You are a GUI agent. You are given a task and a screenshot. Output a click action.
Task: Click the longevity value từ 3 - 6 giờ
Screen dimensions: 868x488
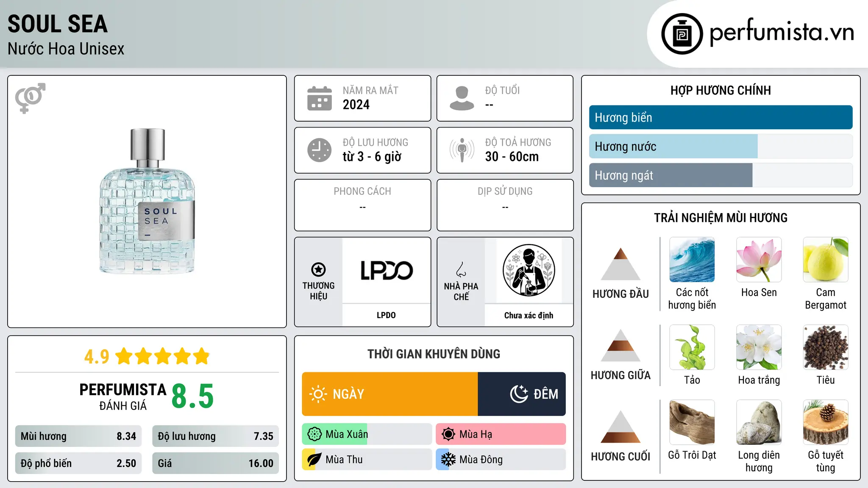pos(372,157)
